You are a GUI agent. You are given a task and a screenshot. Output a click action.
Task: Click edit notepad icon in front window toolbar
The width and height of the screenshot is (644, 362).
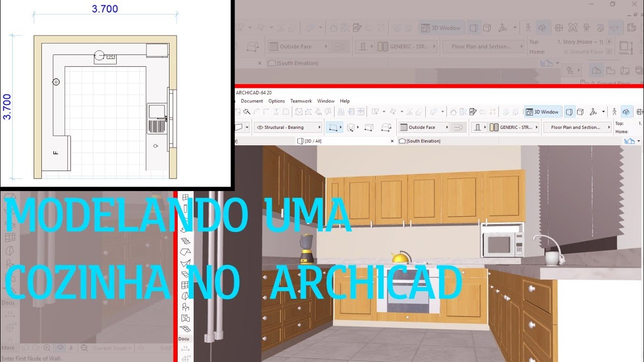pyautogui.click(x=472, y=112)
